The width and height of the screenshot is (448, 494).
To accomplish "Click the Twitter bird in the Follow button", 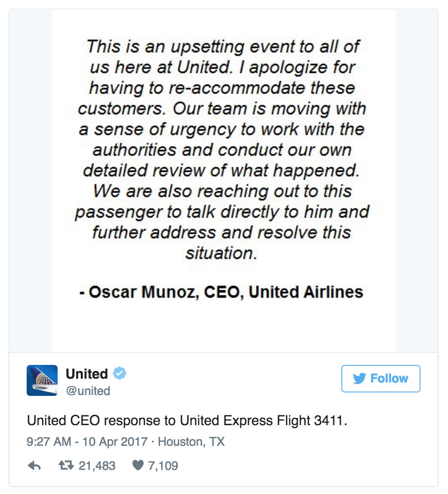I will (x=359, y=379).
